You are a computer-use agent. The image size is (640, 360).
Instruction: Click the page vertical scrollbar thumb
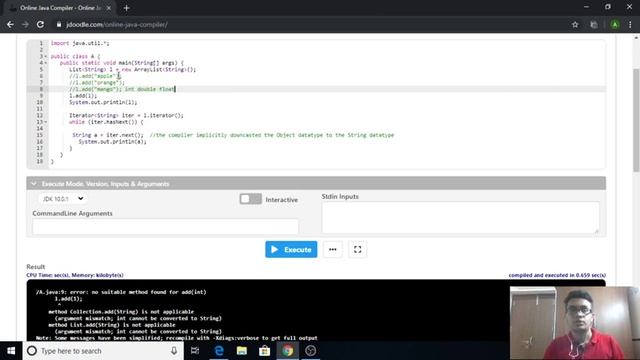click(x=636, y=120)
